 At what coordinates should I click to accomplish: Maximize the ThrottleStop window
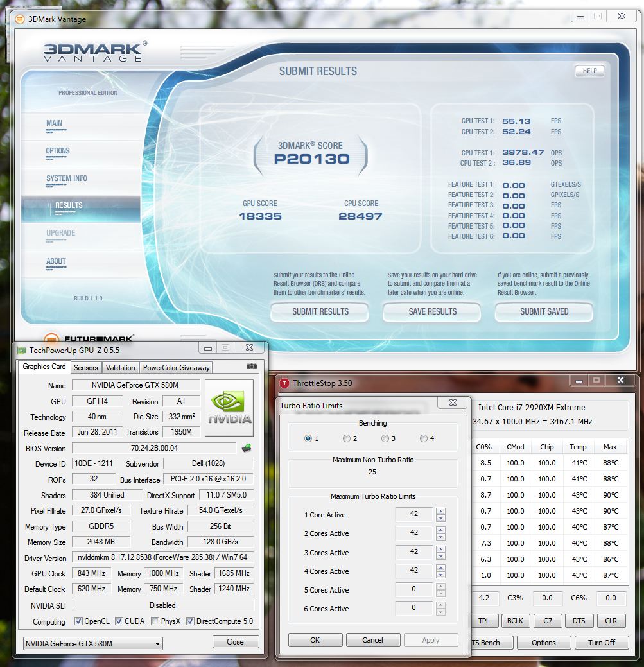pos(596,380)
